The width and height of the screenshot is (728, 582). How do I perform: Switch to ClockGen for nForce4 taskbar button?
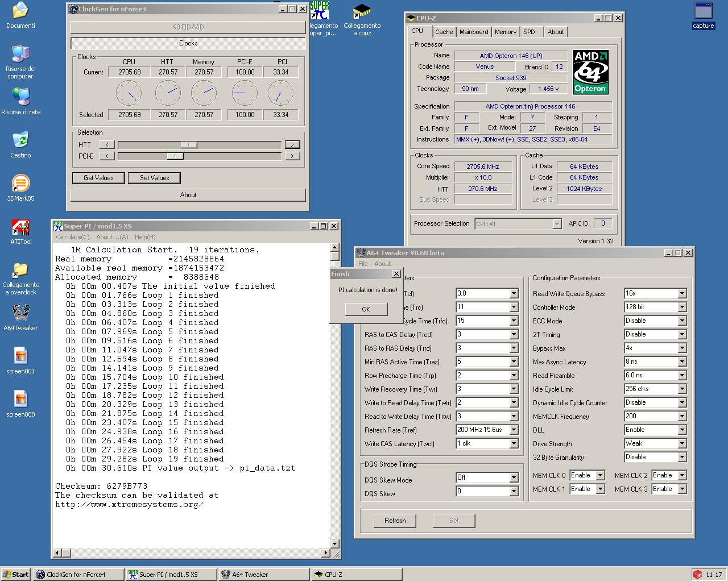78,575
